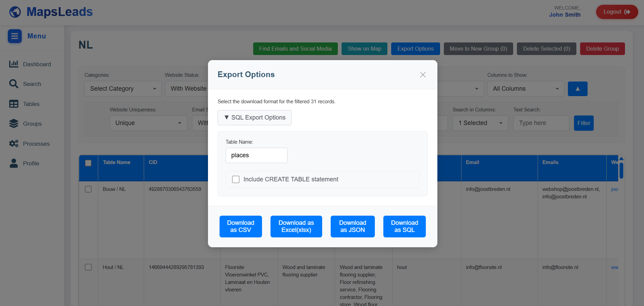Click the MapsLeads globe logo icon
This screenshot has height=306, width=644.
click(x=15, y=12)
